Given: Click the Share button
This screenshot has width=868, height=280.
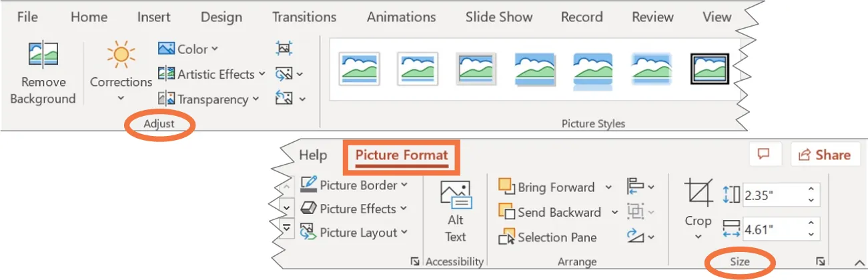Looking at the screenshot, I should click(825, 155).
